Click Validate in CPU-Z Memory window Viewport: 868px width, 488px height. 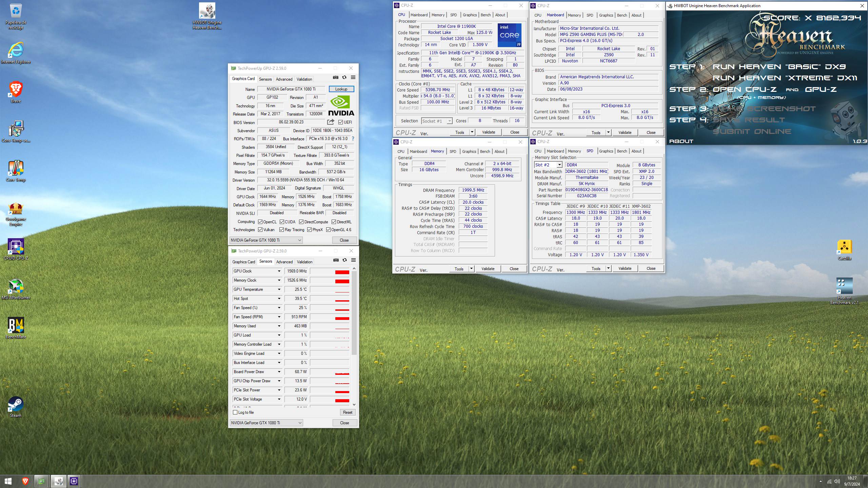(488, 269)
